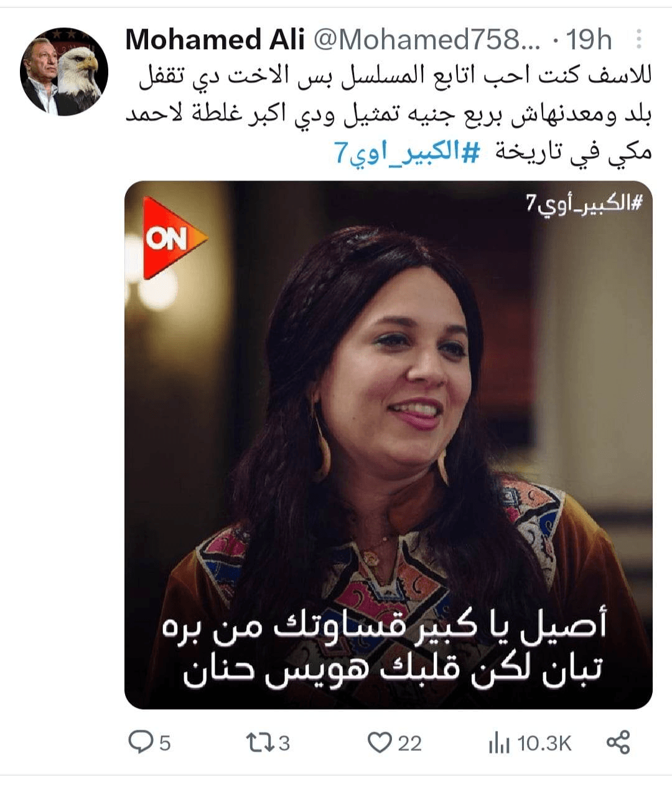The width and height of the screenshot is (672, 785).
Task: Open the reply comment icon
Action: (140, 742)
